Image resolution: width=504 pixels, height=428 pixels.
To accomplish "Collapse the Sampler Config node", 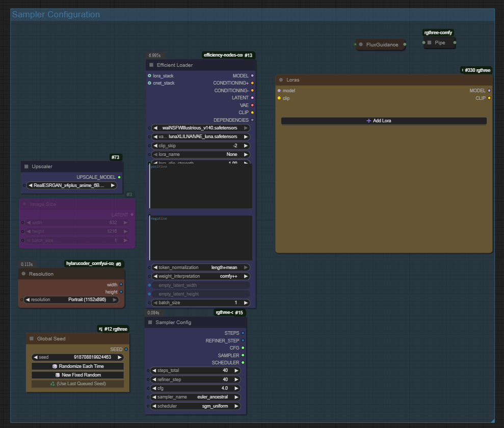I will click(150, 323).
